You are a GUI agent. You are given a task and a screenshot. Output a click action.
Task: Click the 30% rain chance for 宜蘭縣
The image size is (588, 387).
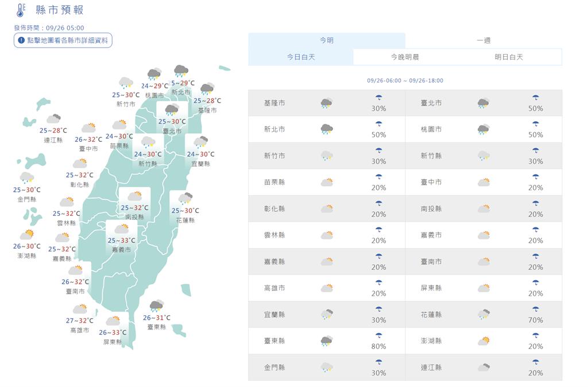click(379, 320)
